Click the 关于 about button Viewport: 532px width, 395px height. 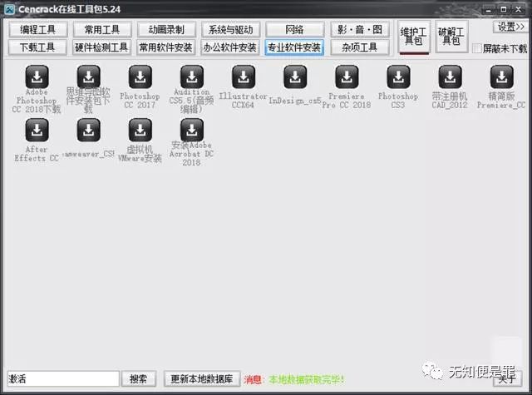pyautogui.click(x=507, y=378)
